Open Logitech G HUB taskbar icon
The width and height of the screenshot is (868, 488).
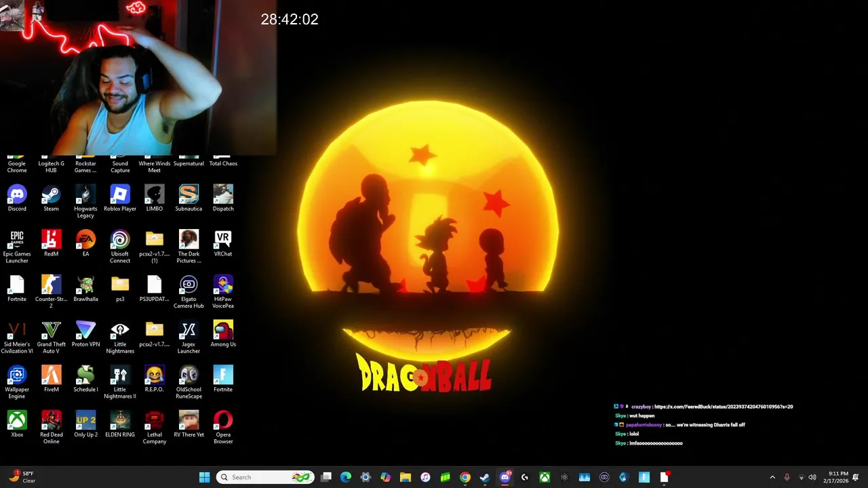525,477
